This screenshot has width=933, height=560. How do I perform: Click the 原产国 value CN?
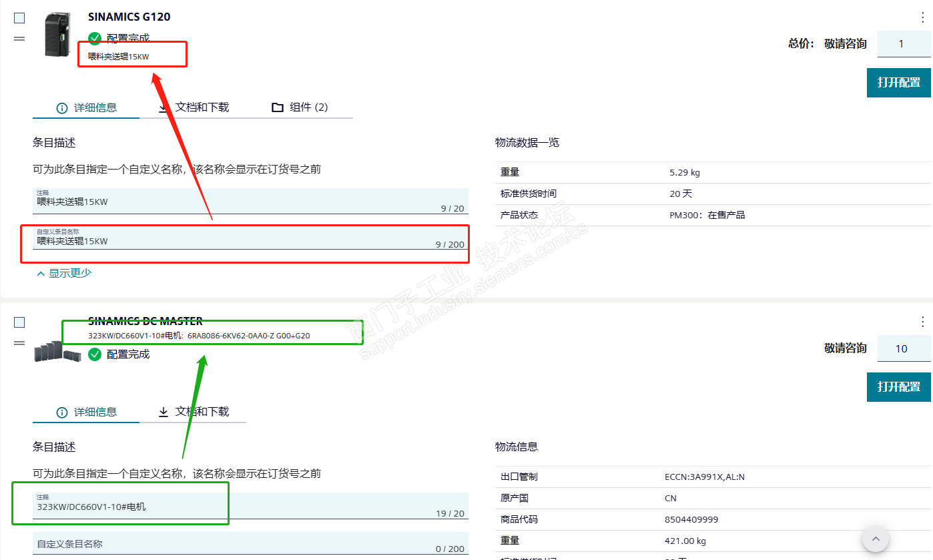coord(671,498)
